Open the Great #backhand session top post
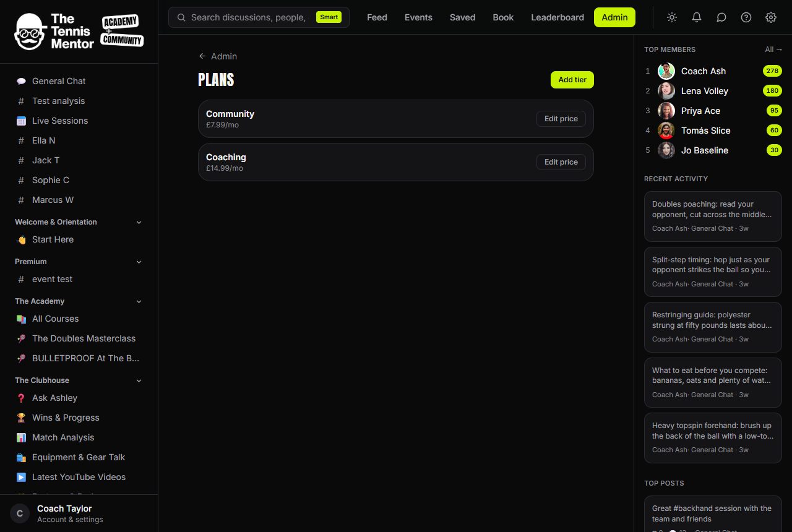 tap(713, 514)
